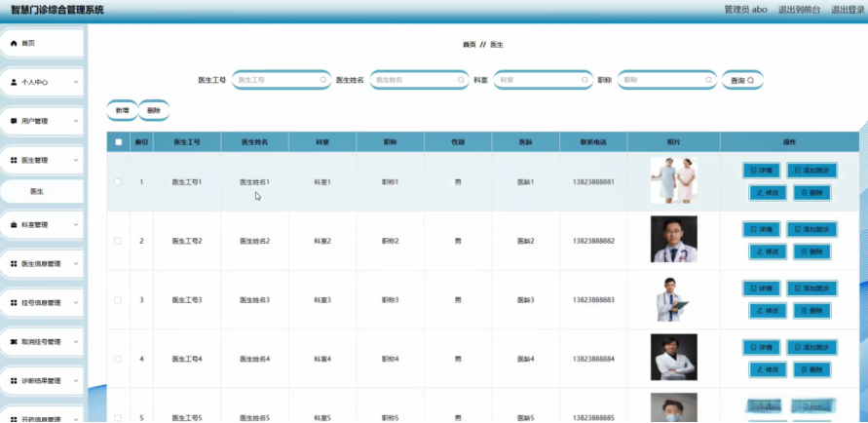Screen dimensions: 868x423
Task: Click 修改 for 医生姓名2
Action: coord(768,251)
